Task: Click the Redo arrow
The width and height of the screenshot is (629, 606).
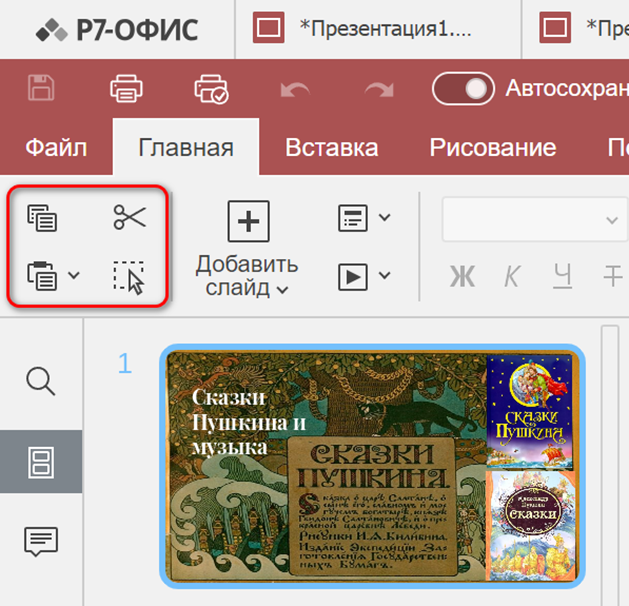Action: 379,90
